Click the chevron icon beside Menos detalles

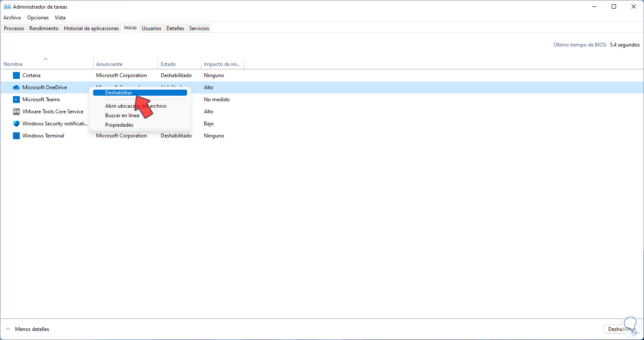pyautogui.click(x=7, y=329)
